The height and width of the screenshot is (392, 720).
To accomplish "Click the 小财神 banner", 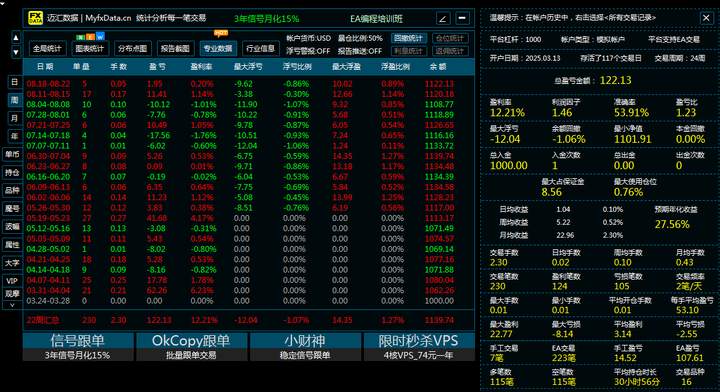I will pyautogui.click(x=305, y=347).
